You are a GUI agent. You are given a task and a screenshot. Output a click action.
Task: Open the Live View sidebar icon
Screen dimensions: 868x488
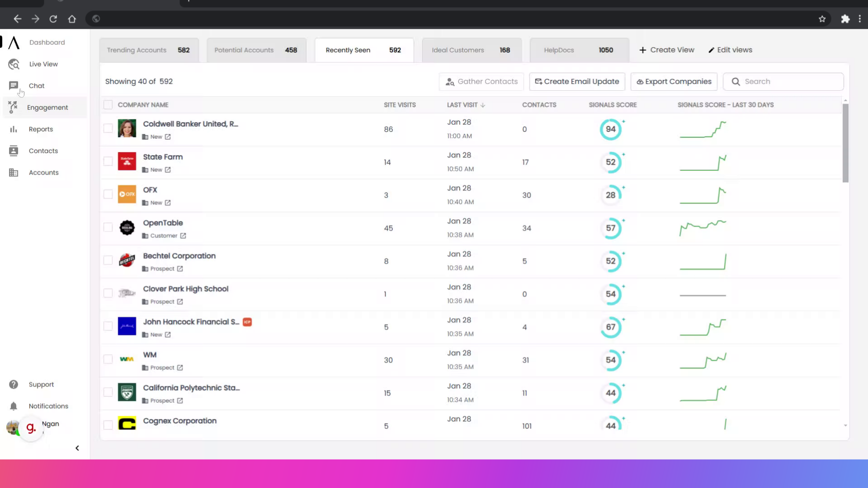click(x=14, y=64)
